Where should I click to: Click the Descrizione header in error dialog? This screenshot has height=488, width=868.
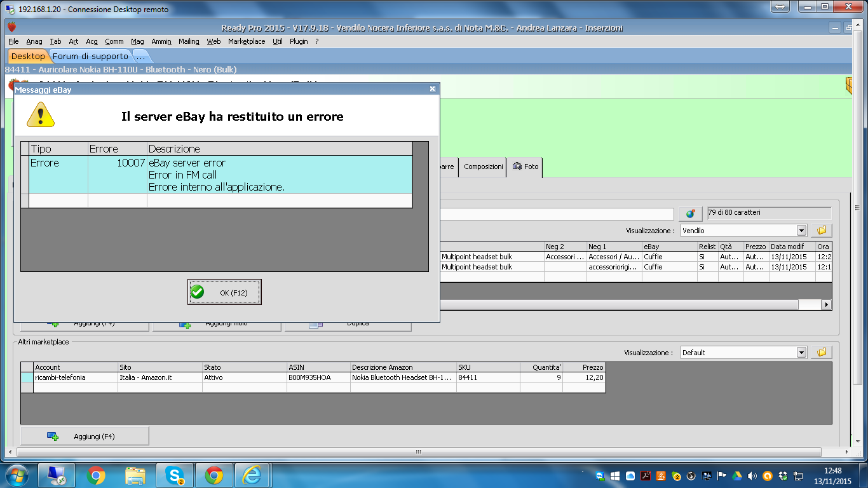(280, 149)
